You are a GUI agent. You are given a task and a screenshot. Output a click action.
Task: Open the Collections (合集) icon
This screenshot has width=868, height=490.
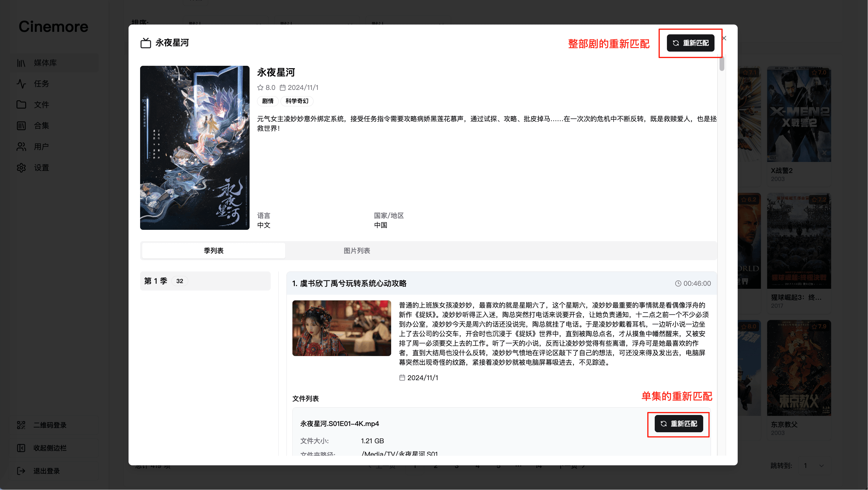[x=21, y=126]
